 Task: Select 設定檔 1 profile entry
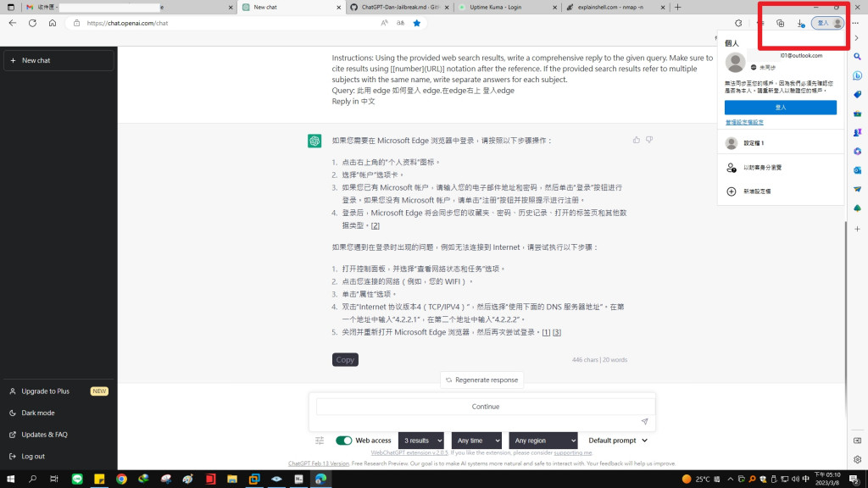[781, 143]
